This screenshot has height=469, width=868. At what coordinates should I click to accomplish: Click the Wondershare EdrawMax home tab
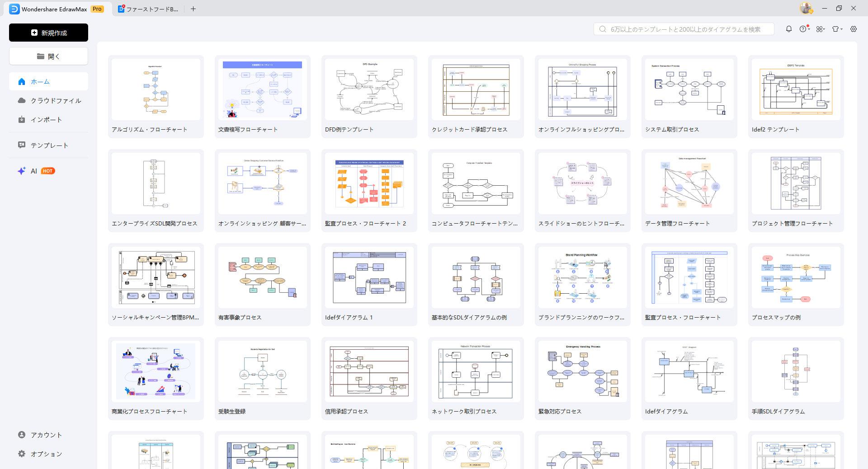(57, 9)
